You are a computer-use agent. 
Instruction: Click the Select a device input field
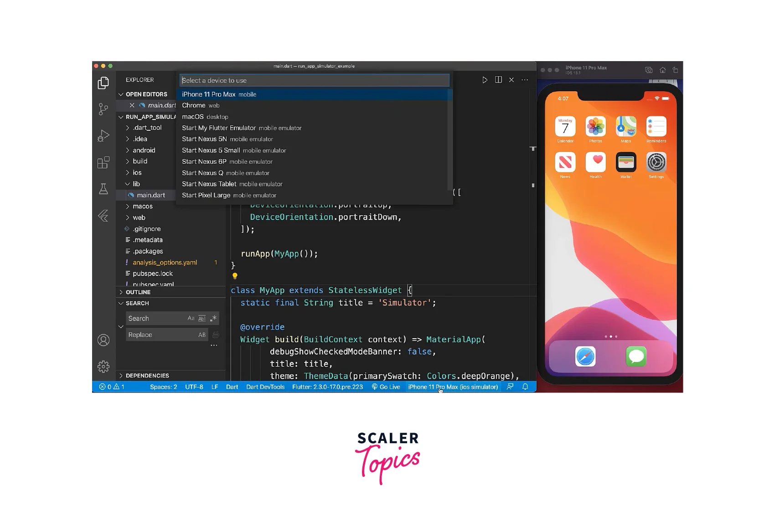pyautogui.click(x=314, y=81)
